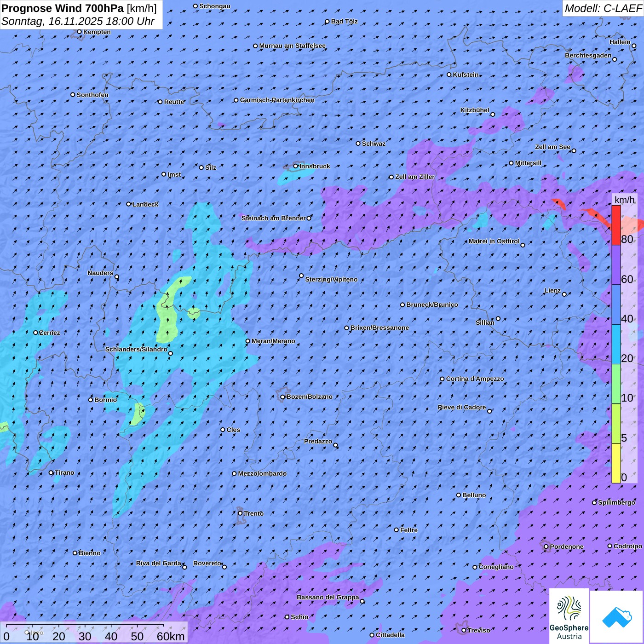Pick the cyan 20–40 km/h legend swatch
Screen dimensions: 644x644
(616, 344)
